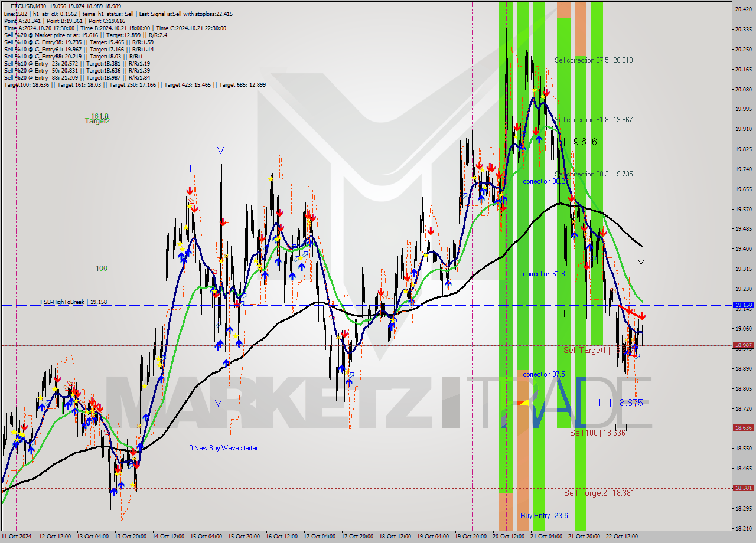Click the 'Sell correction 61.8 | 19.967' label
The image size is (756, 543).
pos(594,120)
